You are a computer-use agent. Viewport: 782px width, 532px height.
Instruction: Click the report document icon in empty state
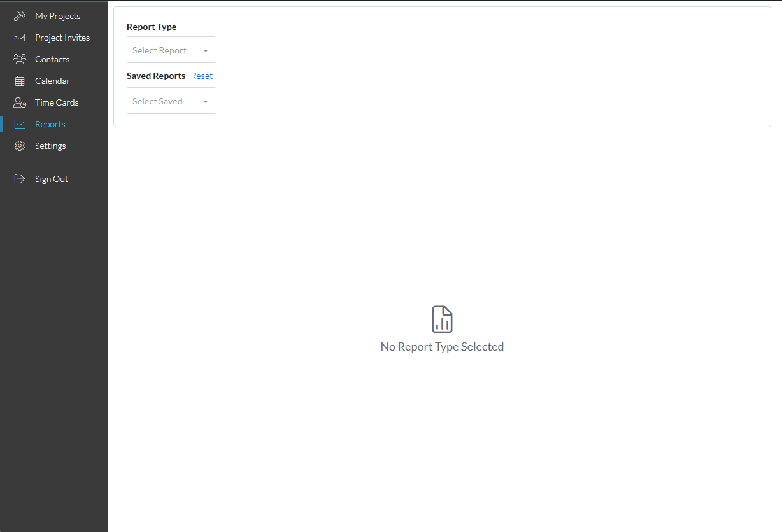pos(442,319)
